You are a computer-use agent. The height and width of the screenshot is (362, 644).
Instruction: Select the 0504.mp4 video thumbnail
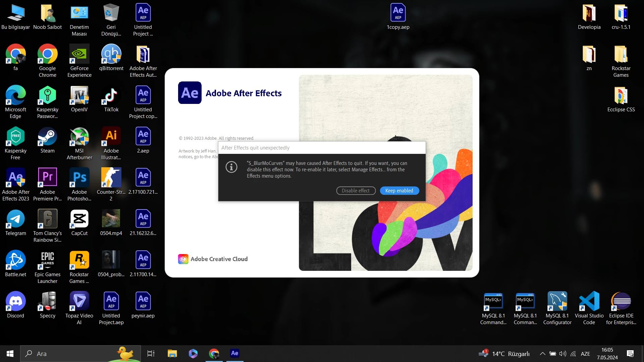(x=111, y=219)
